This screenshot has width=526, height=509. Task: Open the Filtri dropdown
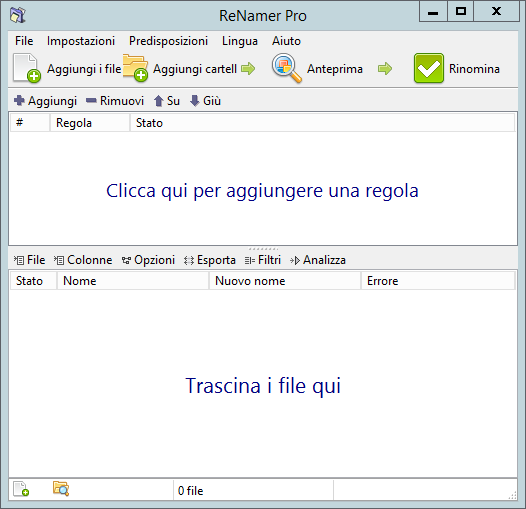click(263, 260)
